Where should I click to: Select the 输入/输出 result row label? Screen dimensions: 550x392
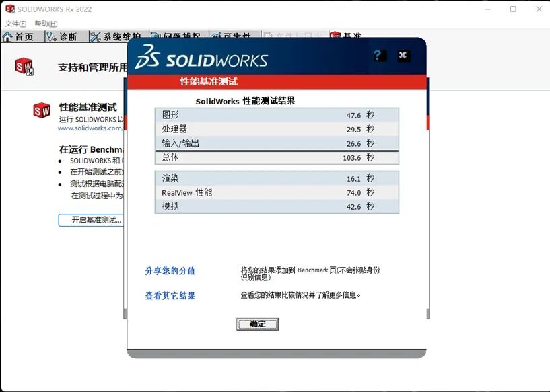click(x=180, y=143)
